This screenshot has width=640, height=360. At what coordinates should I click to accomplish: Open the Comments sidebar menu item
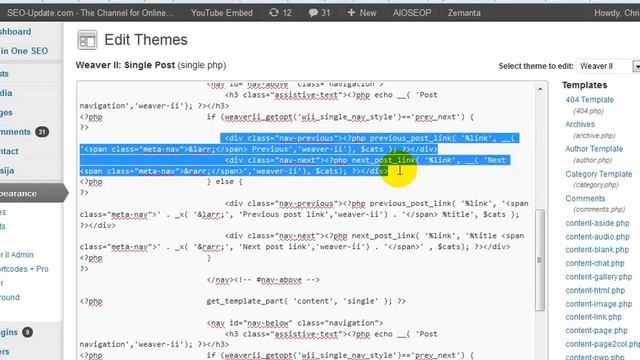pos(16,132)
